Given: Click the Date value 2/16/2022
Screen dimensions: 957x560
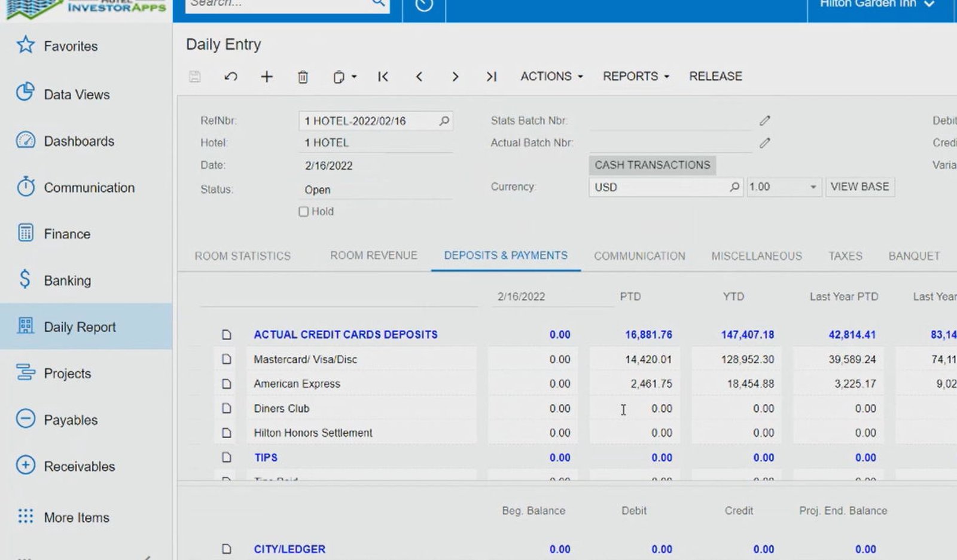Looking at the screenshot, I should tap(328, 166).
